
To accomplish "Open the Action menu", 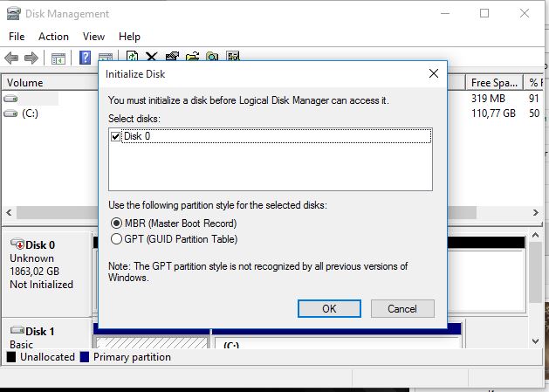I will 53,37.
